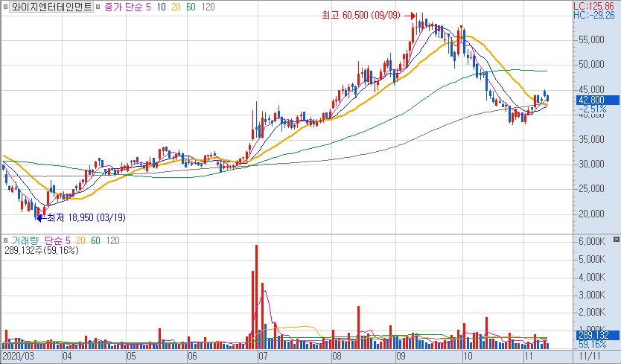Click the volume 단순 5 legend label
Viewport: 621px width, 364px height.
(x=57, y=240)
